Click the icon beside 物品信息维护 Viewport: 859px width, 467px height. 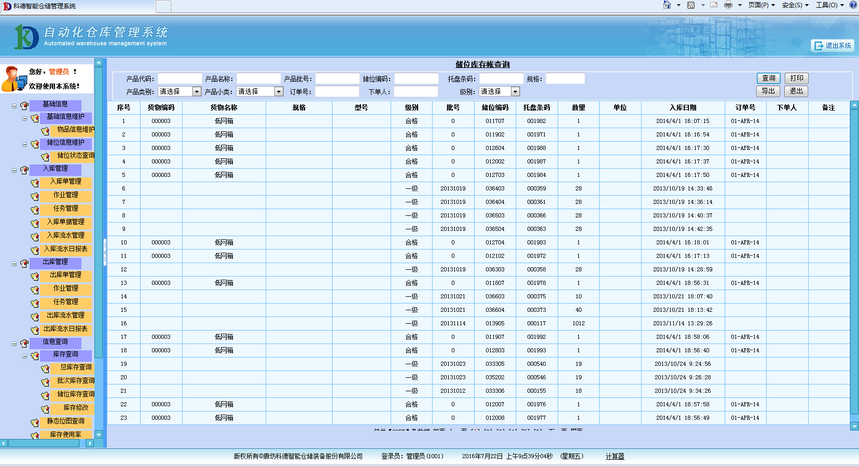pyautogui.click(x=45, y=131)
